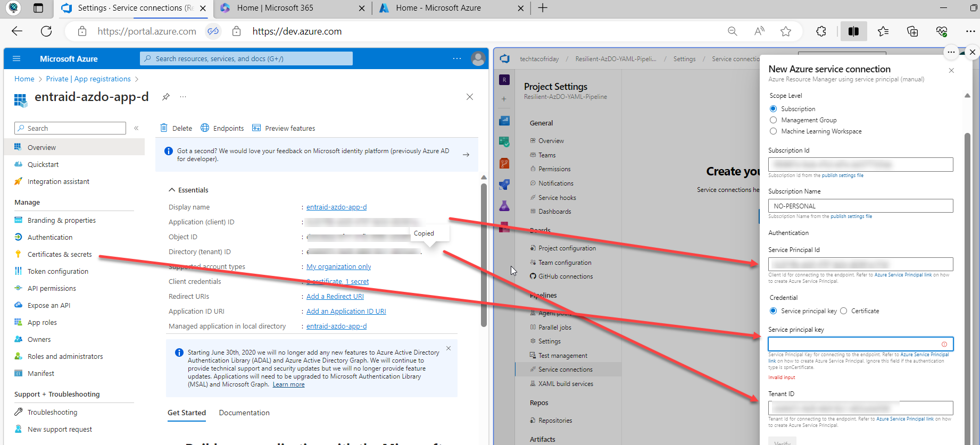Open Owners page
This screenshot has width=980, height=445.
(x=39, y=339)
